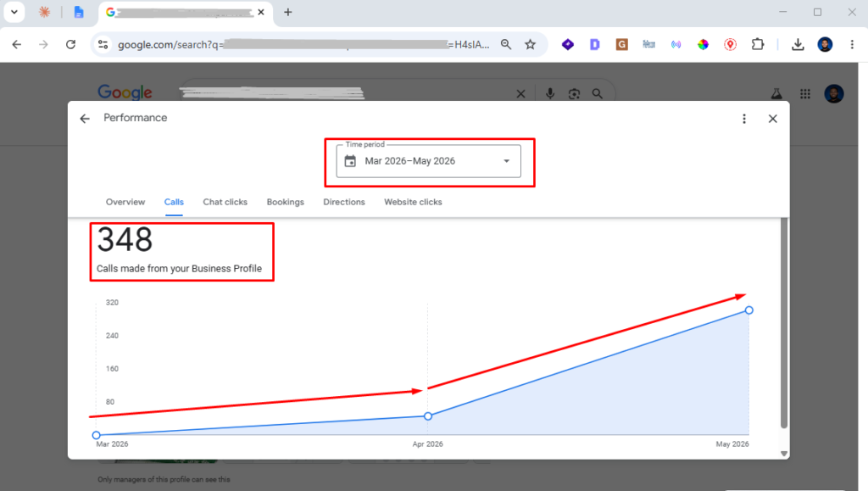Open a new browser tab
868x491 pixels.
[288, 12]
